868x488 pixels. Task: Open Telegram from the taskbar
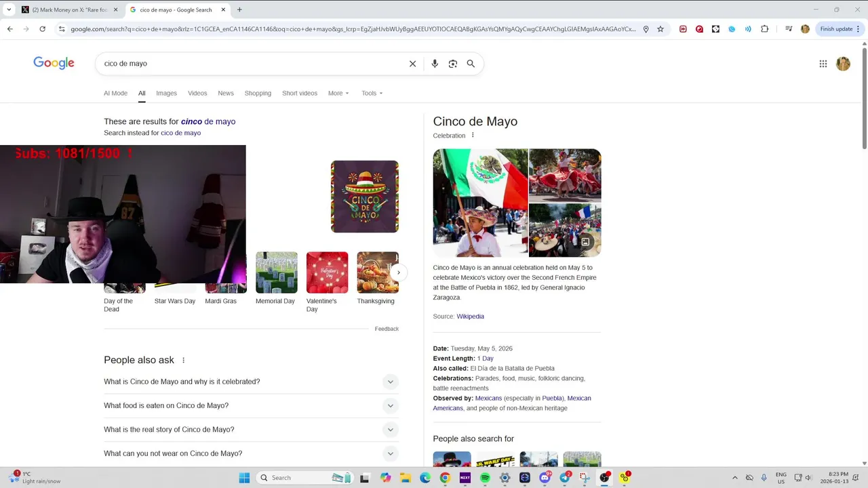565,478
